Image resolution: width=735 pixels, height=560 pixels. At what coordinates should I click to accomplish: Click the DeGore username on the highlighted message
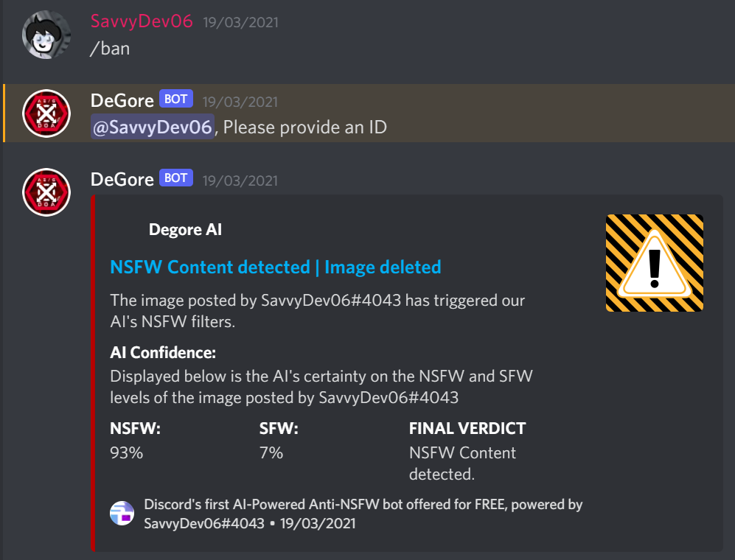pos(122,100)
